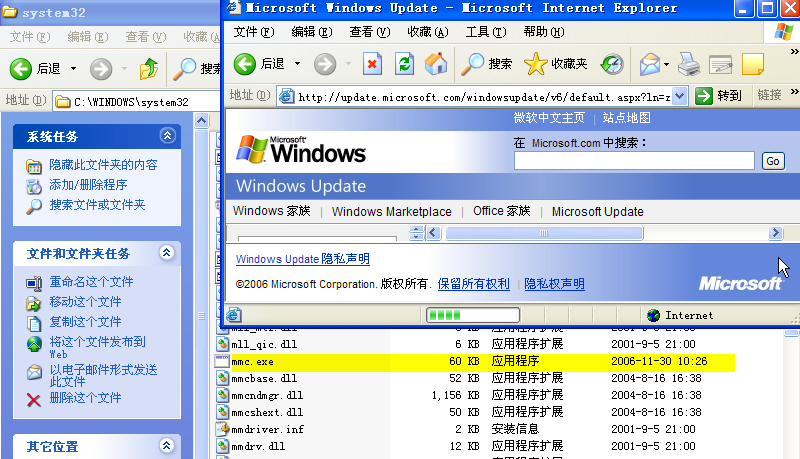Click the IE page loading progress bar

click(x=473, y=315)
